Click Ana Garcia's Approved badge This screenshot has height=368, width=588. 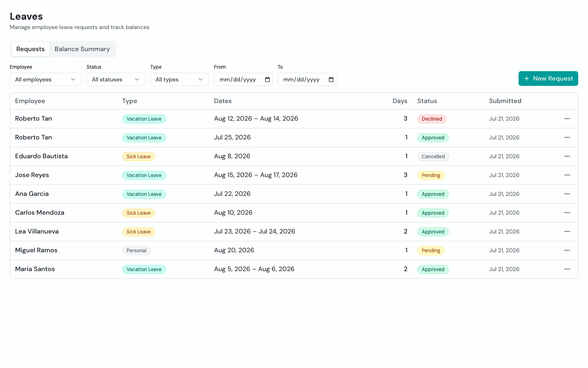point(433,194)
